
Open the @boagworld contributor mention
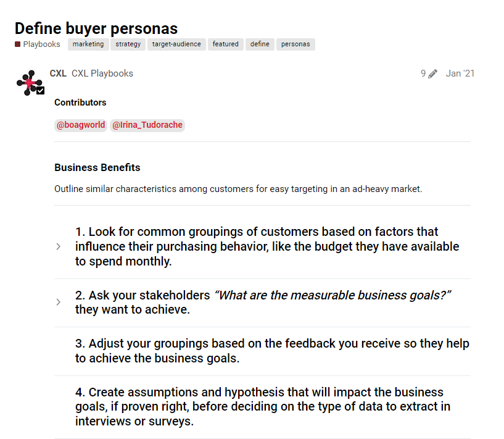point(81,125)
